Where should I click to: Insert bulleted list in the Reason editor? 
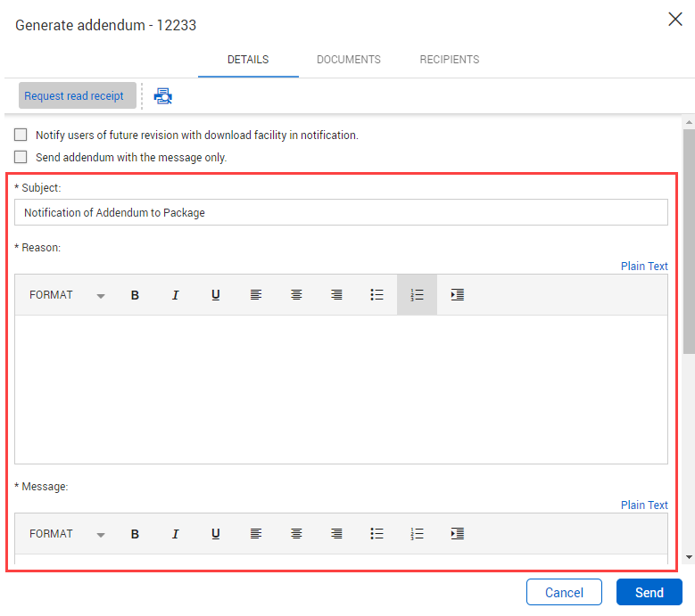(376, 295)
